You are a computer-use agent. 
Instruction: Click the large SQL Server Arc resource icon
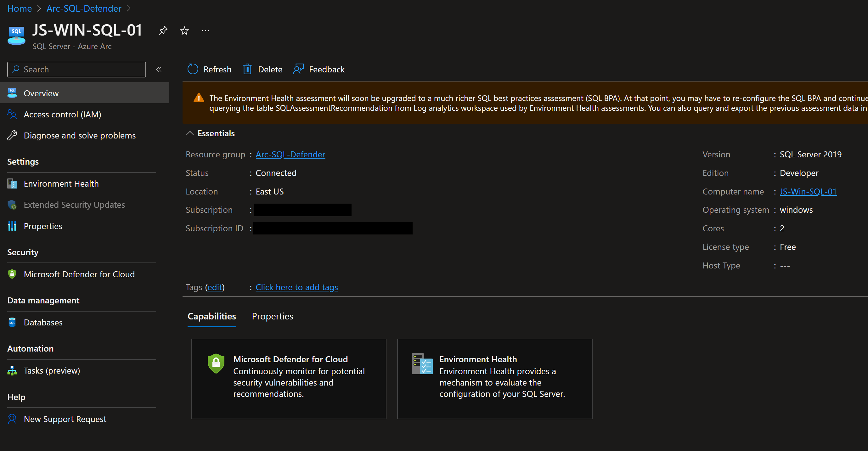pos(16,36)
